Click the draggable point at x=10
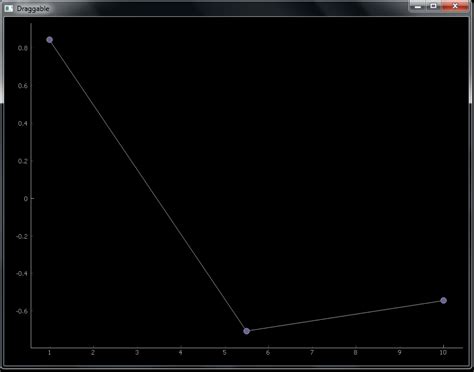 (443, 300)
